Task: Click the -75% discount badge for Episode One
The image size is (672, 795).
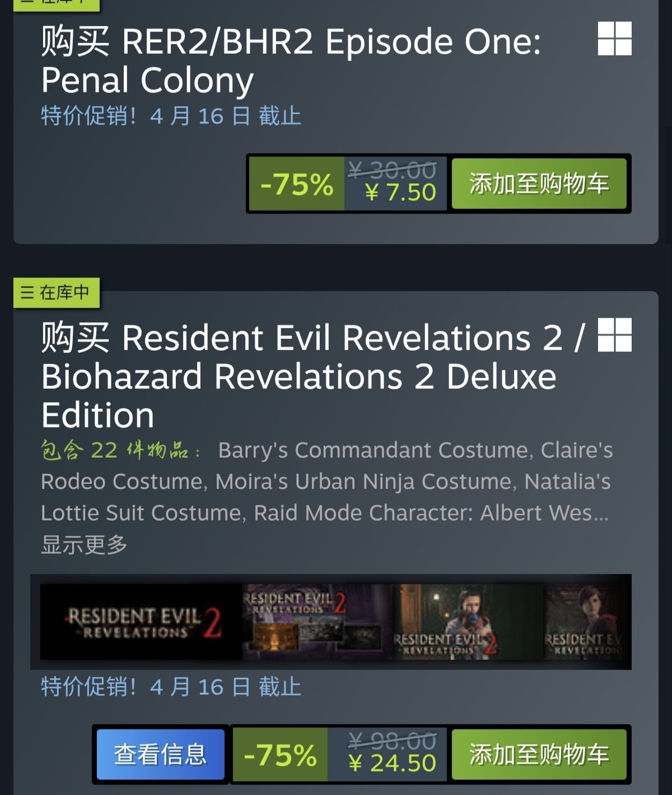Action: (x=296, y=184)
